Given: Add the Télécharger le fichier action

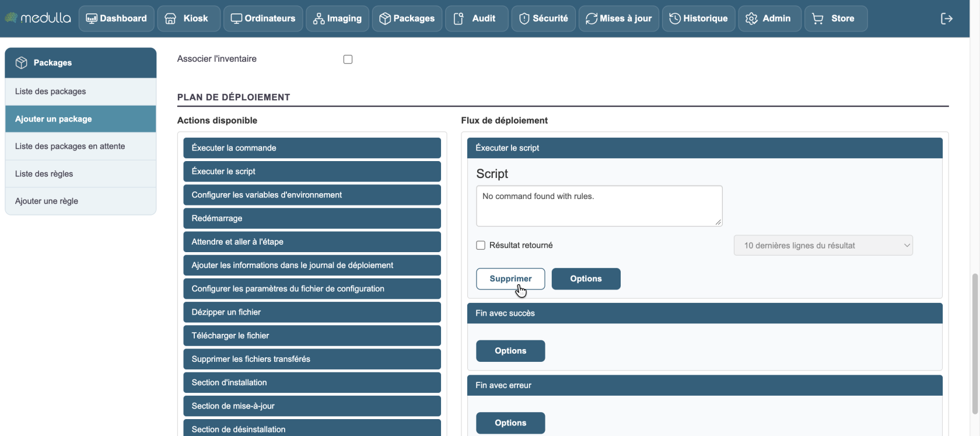Looking at the screenshot, I should click(312, 336).
